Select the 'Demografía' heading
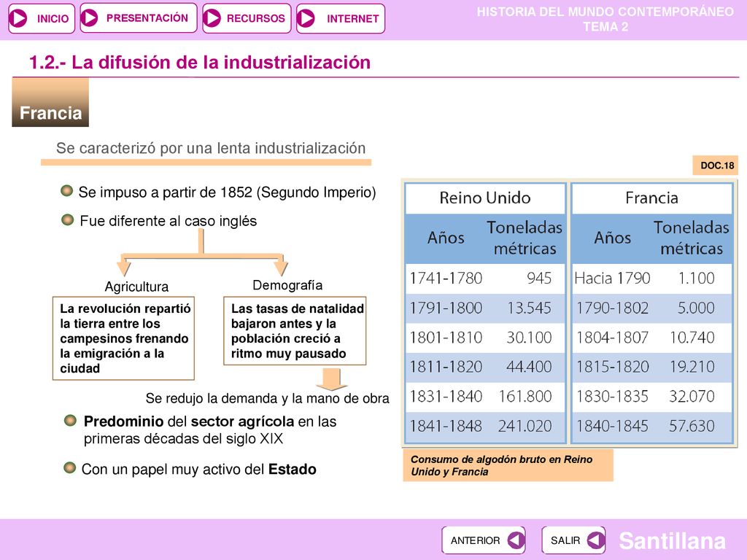 [x=287, y=285]
